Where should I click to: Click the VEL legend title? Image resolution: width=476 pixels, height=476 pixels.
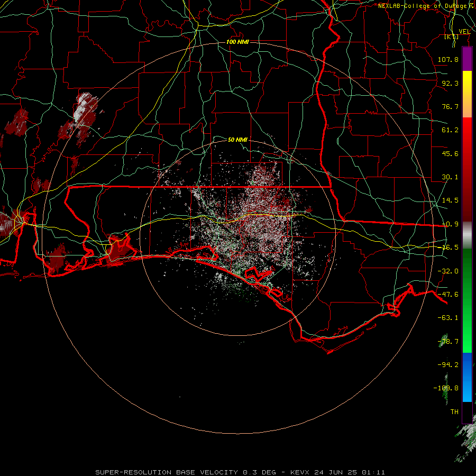point(464,32)
